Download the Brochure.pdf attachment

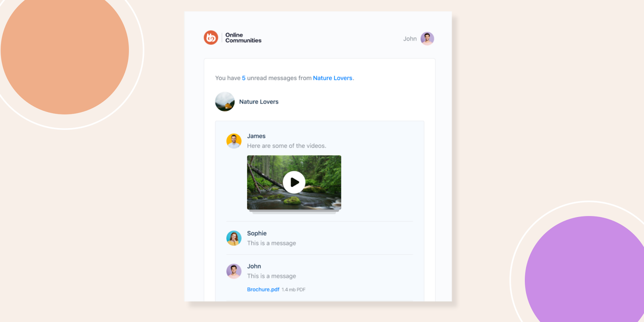pyautogui.click(x=263, y=289)
